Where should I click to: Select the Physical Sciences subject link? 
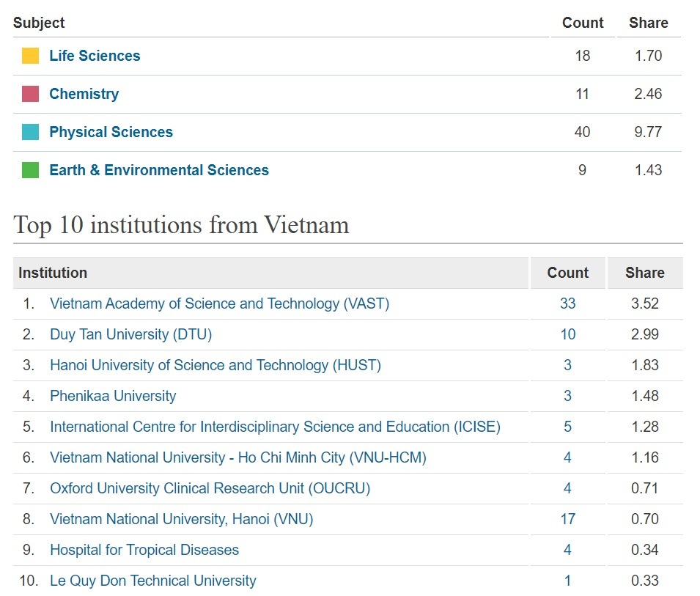(111, 132)
